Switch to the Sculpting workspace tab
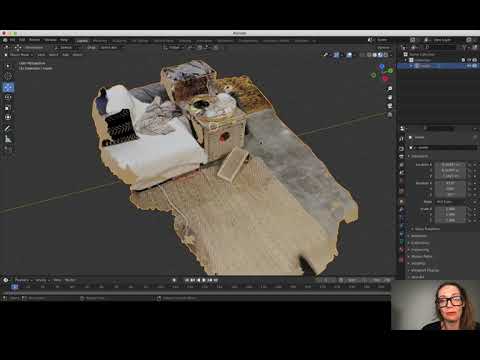 point(119,41)
